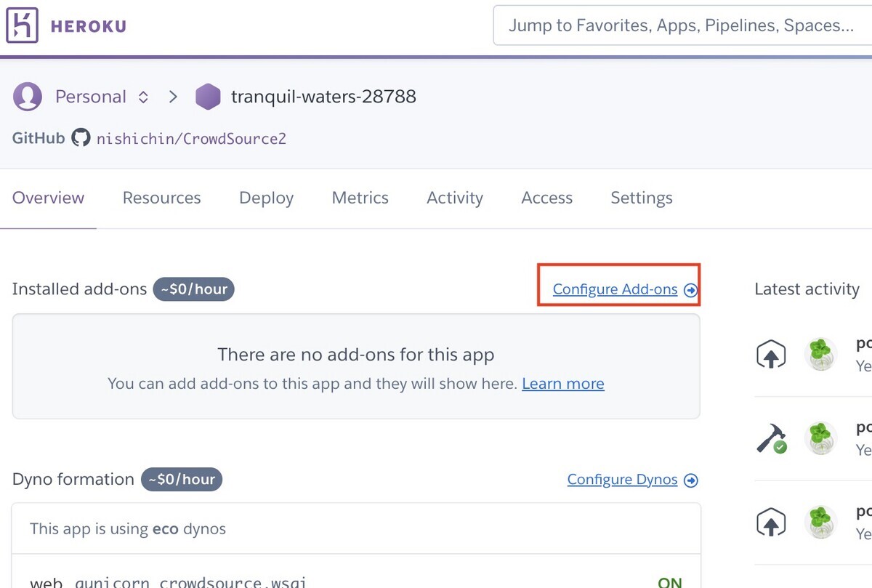Image resolution: width=872 pixels, height=588 pixels.
Task: Expand the Installed add-ons cost badge
Action: click(194, 289)
